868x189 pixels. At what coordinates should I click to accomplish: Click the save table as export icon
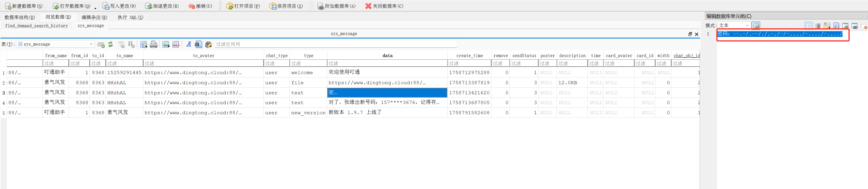143,44
